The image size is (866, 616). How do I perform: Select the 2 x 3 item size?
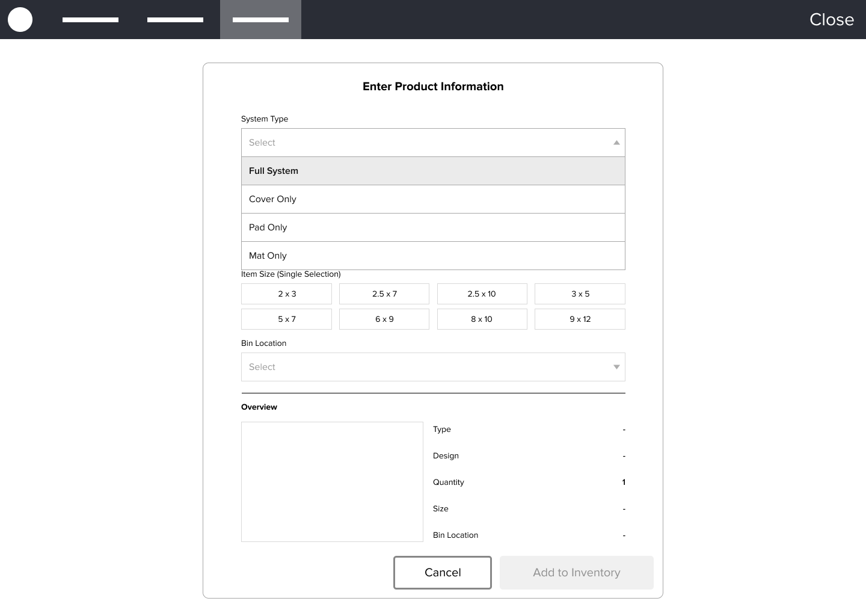tap(286, 294)
